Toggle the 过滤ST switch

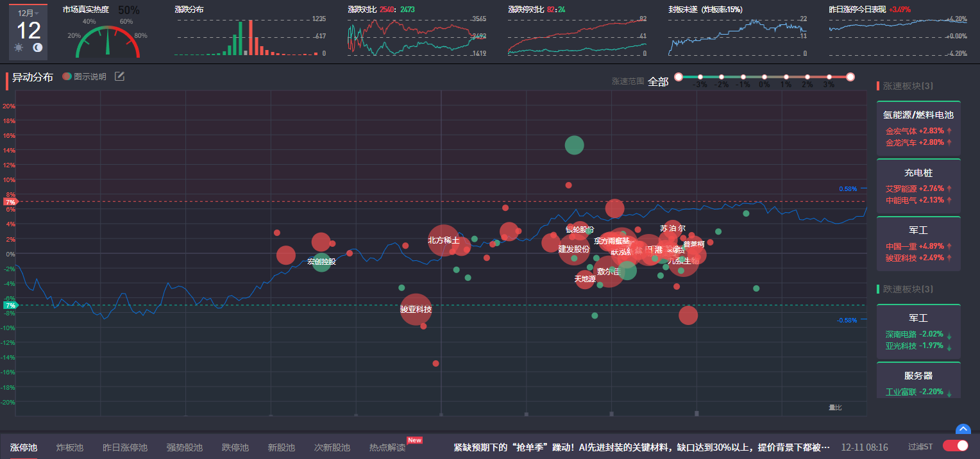955,446
